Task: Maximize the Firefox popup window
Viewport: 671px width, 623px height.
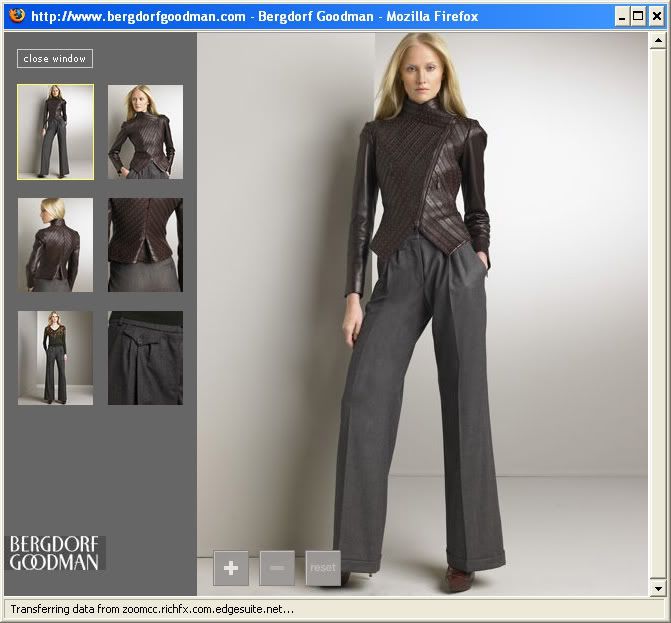Action: 638,16
